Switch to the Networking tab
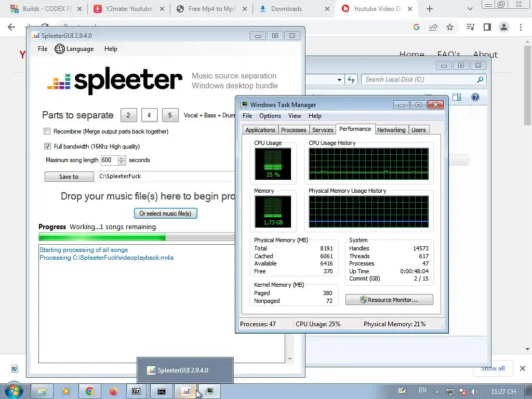Viewport: 532px width, 399px height. click(x=391, y=130)
